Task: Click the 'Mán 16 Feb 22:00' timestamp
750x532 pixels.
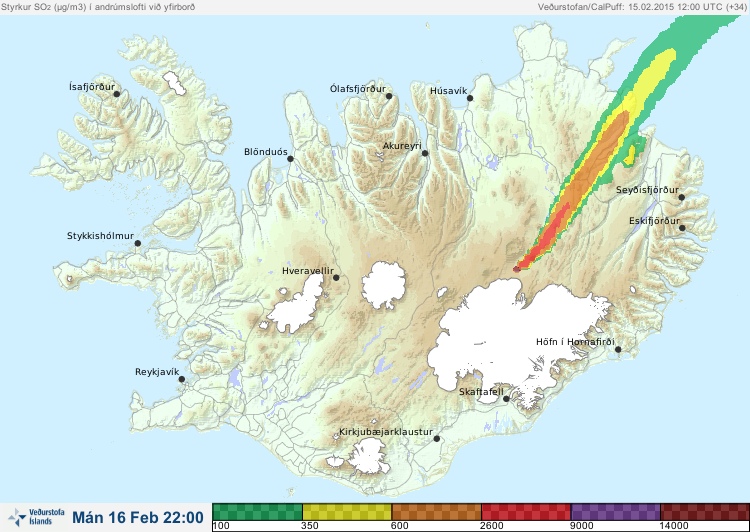Action: coord(138,517)
